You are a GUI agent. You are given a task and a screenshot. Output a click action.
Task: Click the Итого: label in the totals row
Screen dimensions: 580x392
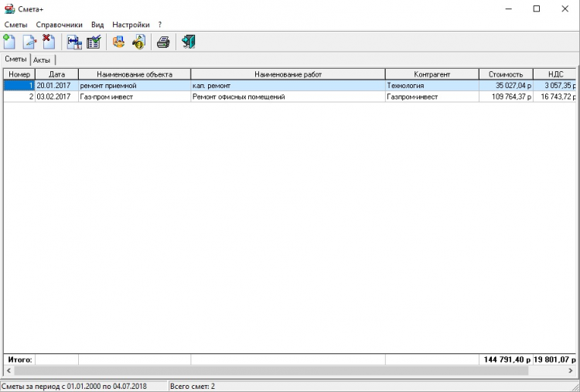[x=19, y=360]
